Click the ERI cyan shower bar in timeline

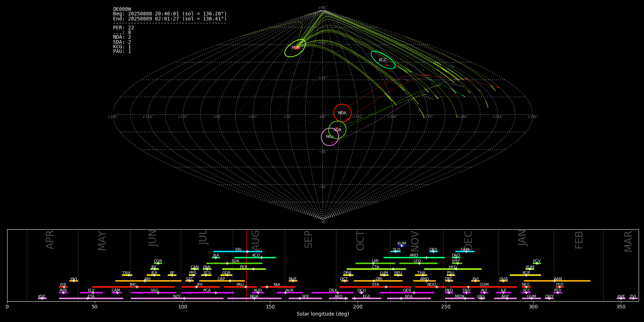point(238,252)
